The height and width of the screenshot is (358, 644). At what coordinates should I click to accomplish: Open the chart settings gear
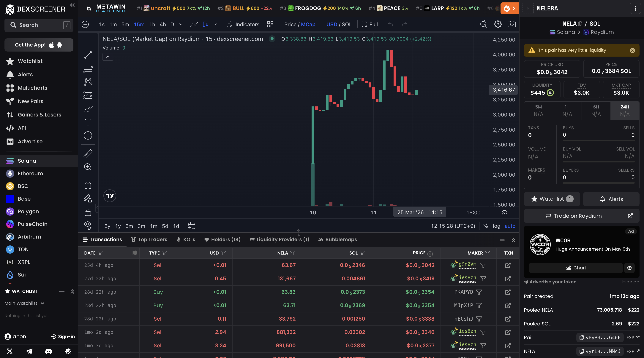(x=498, y=24)
